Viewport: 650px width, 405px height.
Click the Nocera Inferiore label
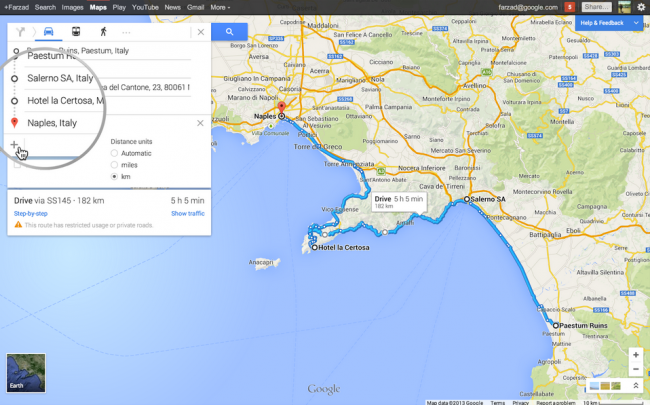422,168
